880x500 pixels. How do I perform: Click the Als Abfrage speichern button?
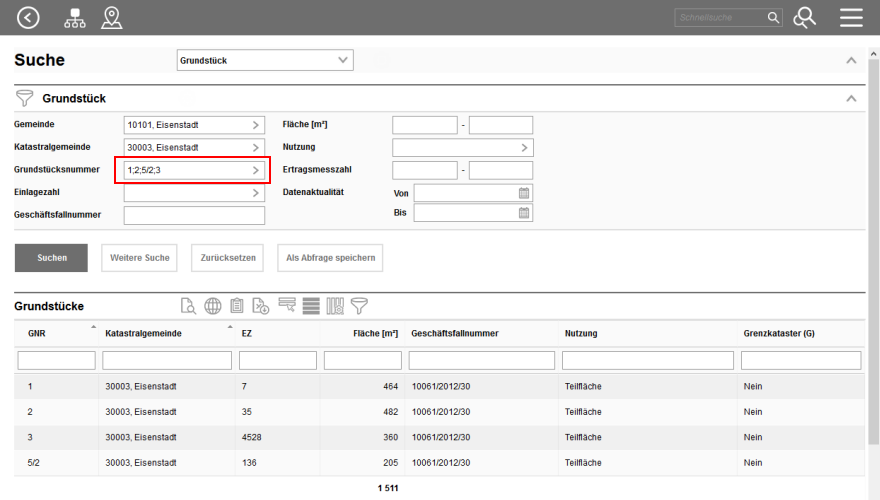click(x=330, y=257)
